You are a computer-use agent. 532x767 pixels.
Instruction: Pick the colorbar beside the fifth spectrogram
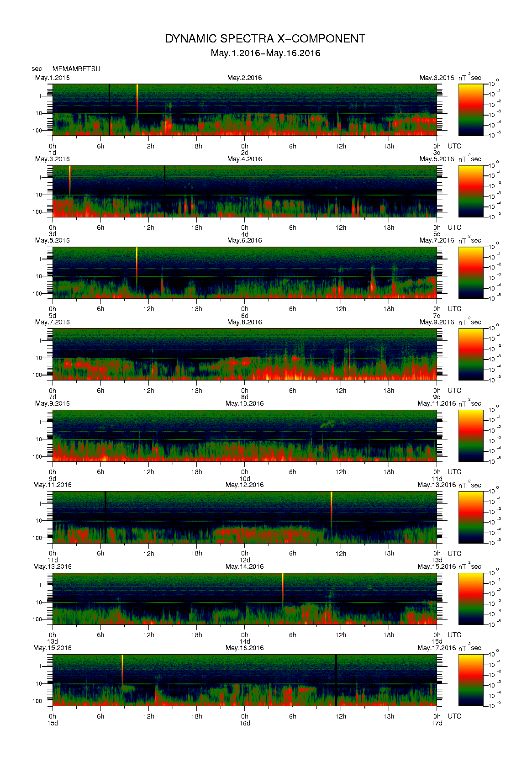tap(470, 435)
